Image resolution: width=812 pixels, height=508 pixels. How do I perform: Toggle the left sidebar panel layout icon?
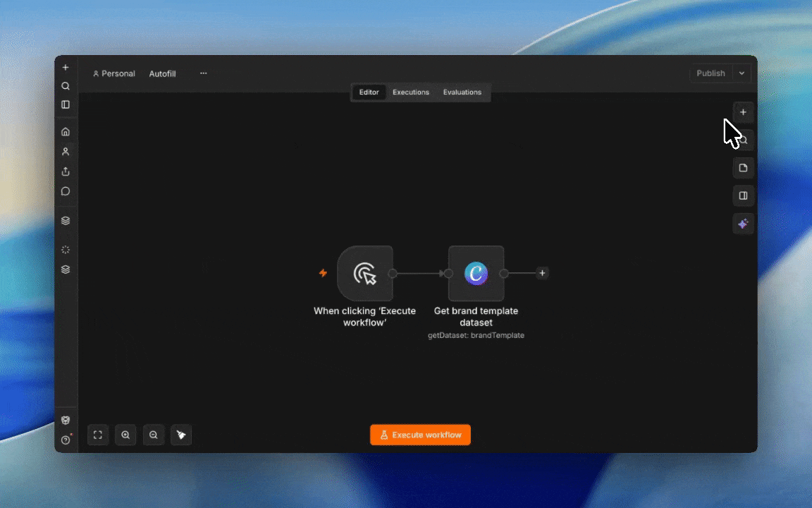(x=66, y=104)
